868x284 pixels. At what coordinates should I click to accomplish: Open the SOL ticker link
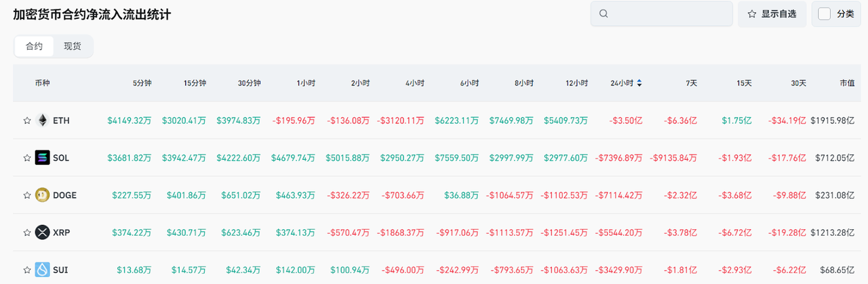click(x=61, y=158)
